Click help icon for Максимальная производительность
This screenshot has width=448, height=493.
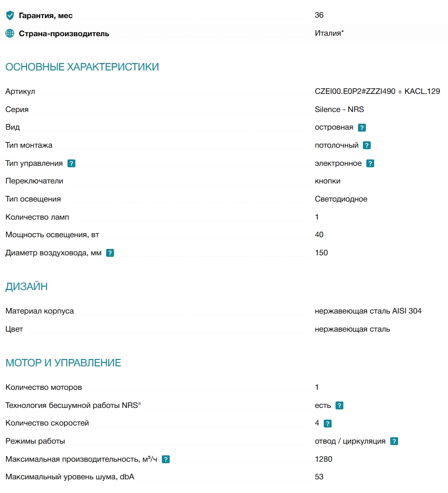[x=166, y=459]
